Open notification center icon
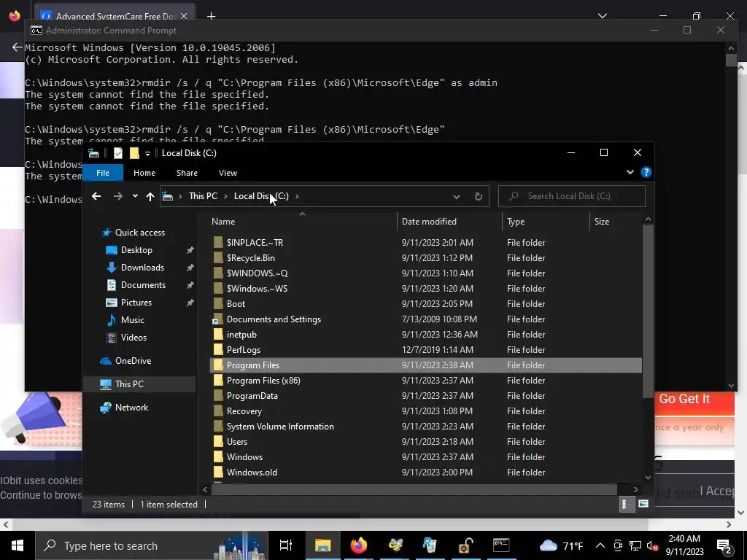This screenshot has height=560, width=747. [724, 545]
